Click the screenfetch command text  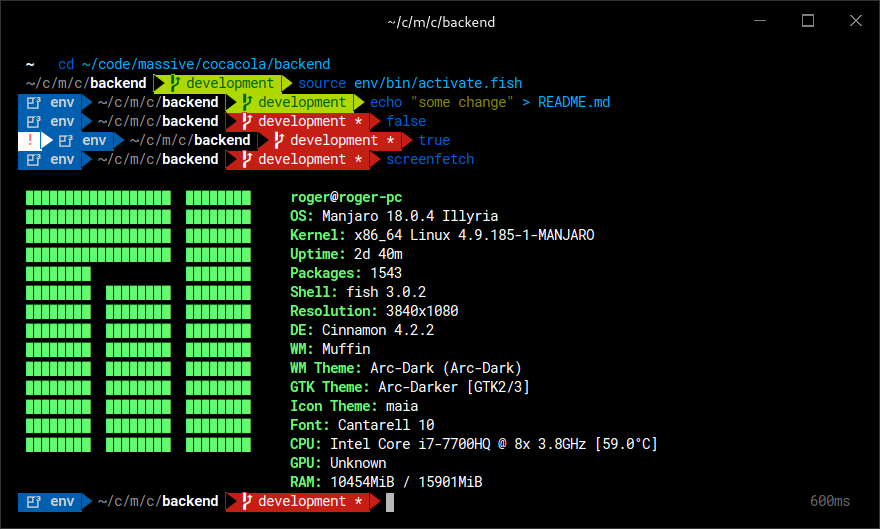430,159
